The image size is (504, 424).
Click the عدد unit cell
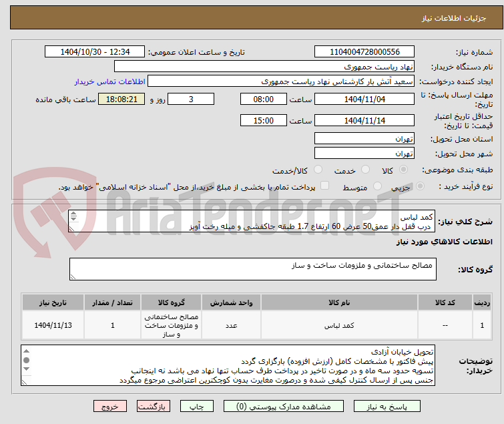click(231, 325)
